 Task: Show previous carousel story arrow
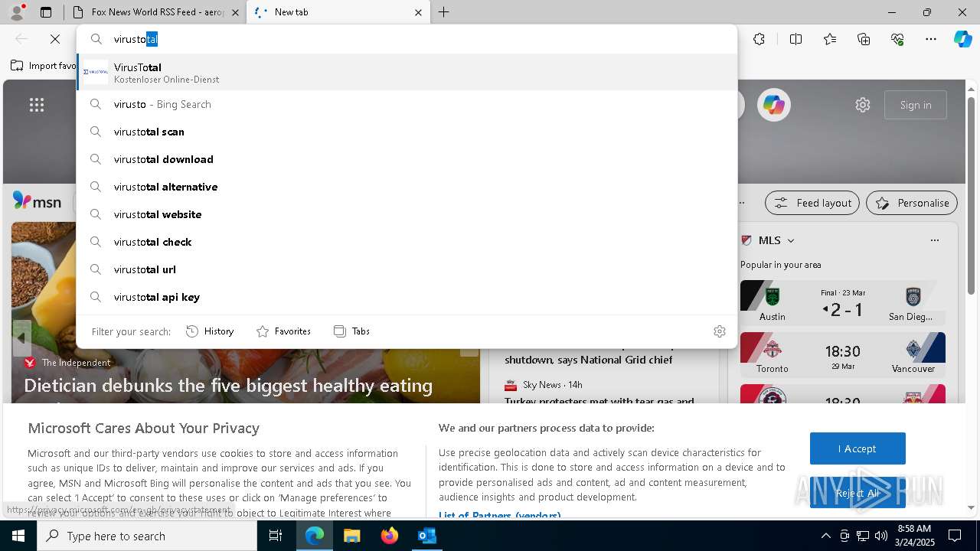pos(21,337)
